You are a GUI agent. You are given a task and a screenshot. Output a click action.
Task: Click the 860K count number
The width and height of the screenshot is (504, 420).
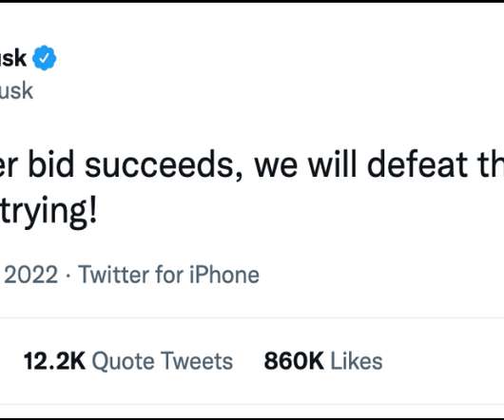click(x=294, y=361)
